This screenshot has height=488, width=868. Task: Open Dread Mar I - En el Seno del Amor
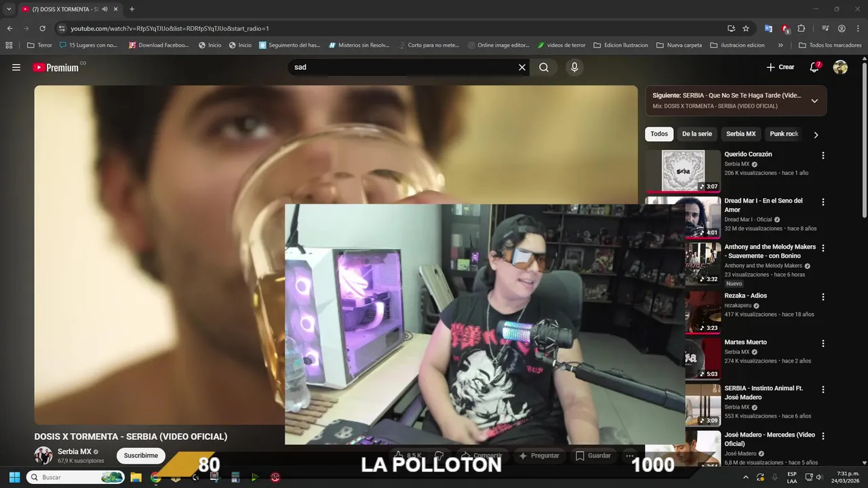(764, 205)
